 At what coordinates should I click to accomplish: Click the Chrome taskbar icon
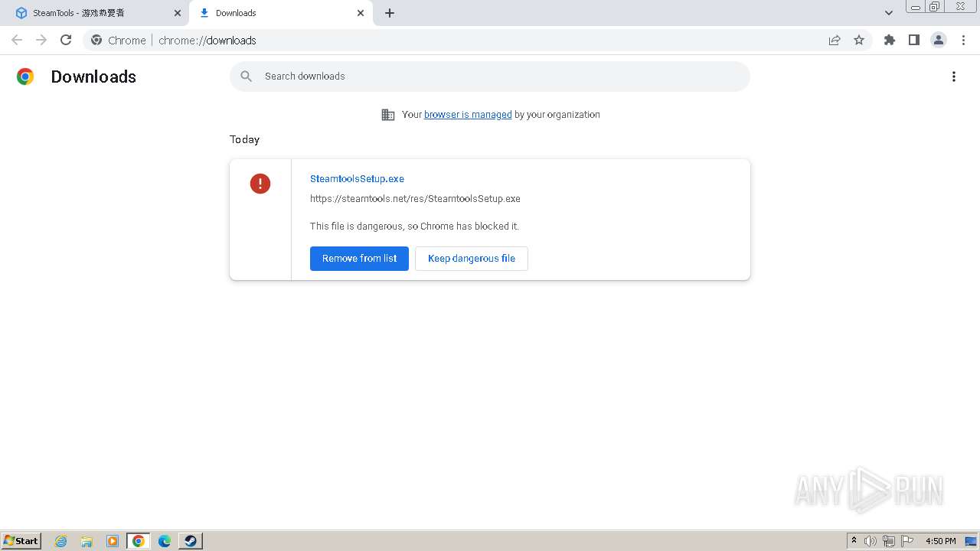[139, 541]
